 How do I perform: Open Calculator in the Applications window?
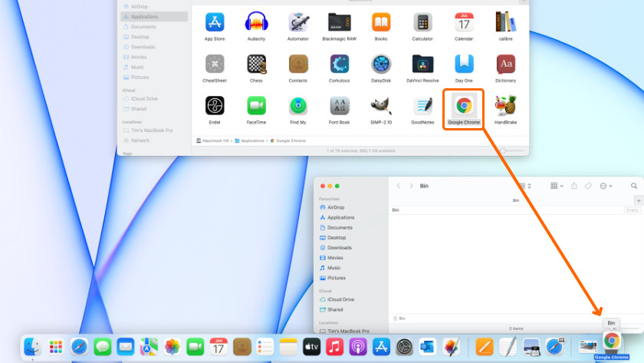(x=422, y=22)
